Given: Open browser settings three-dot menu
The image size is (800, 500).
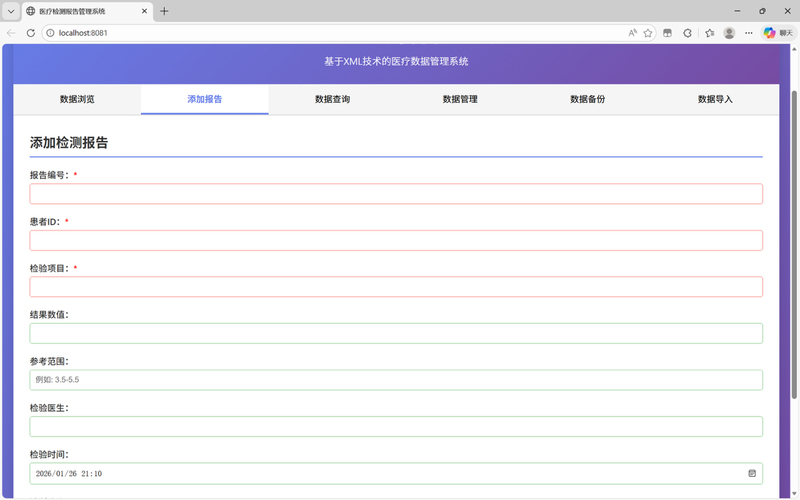Looking at the screenshot, I should [749, 33].
